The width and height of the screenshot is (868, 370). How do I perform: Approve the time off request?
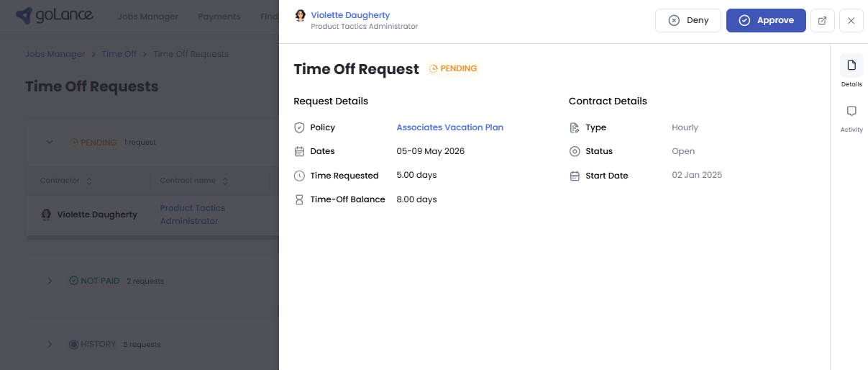pyautogui.click(x=766, y=20)
